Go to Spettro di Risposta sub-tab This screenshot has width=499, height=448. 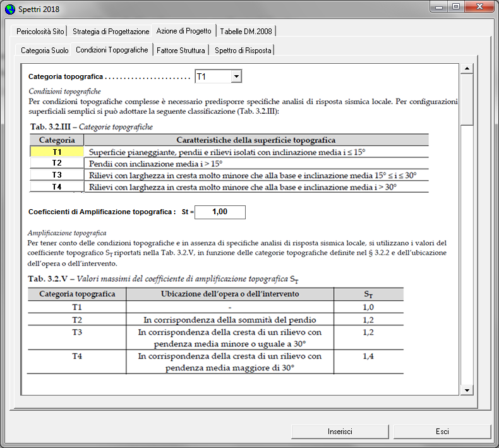click(243, 51)
